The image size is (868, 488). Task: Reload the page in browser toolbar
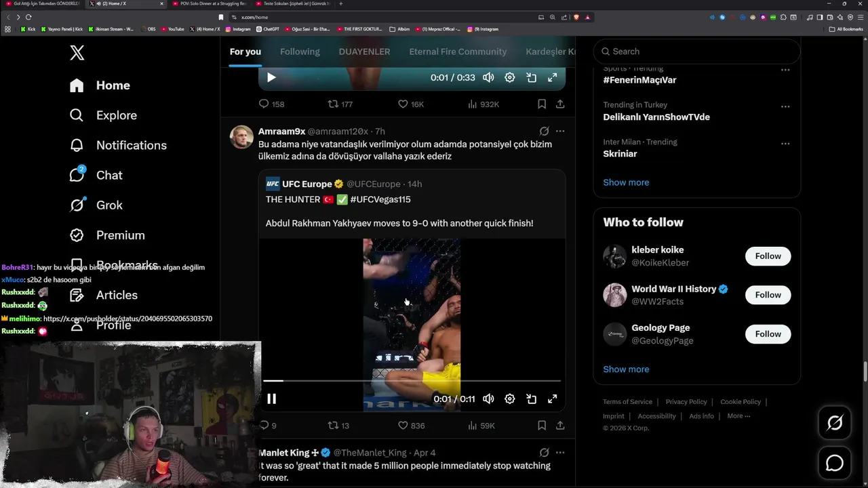click(x=28, y=17)
